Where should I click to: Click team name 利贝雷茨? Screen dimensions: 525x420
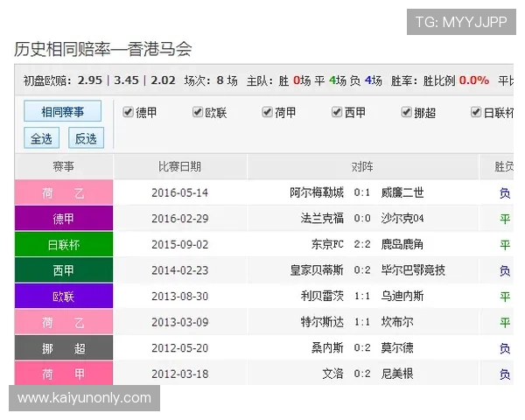tap(322, 296)
